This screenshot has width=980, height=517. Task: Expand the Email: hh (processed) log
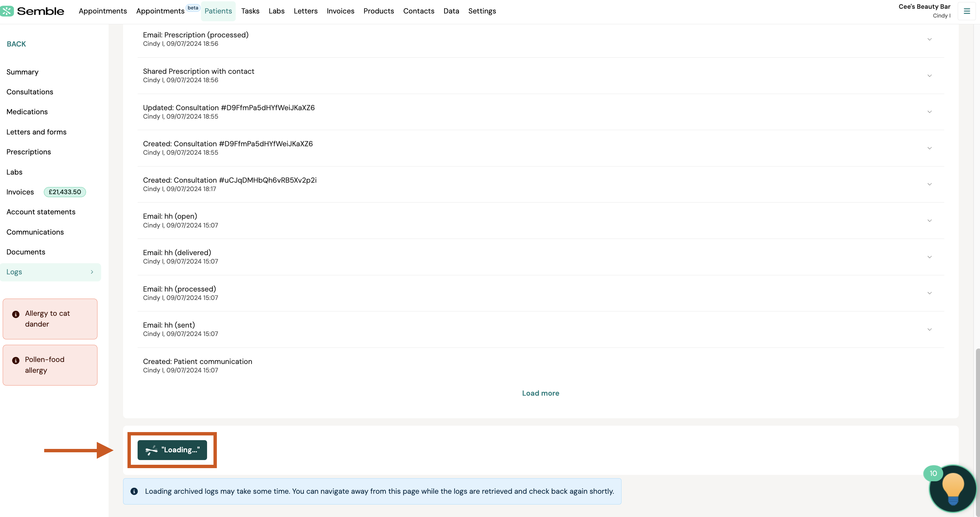coord(929,293)
